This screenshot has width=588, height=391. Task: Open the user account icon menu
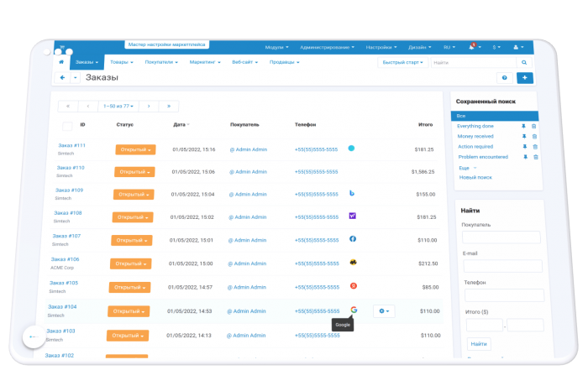click(x=516, y=47)
